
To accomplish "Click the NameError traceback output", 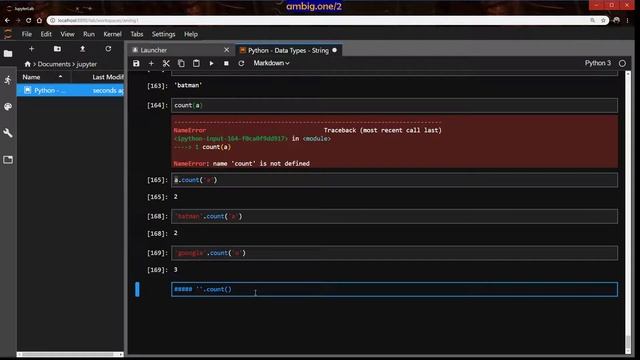I will click(394, 142).
